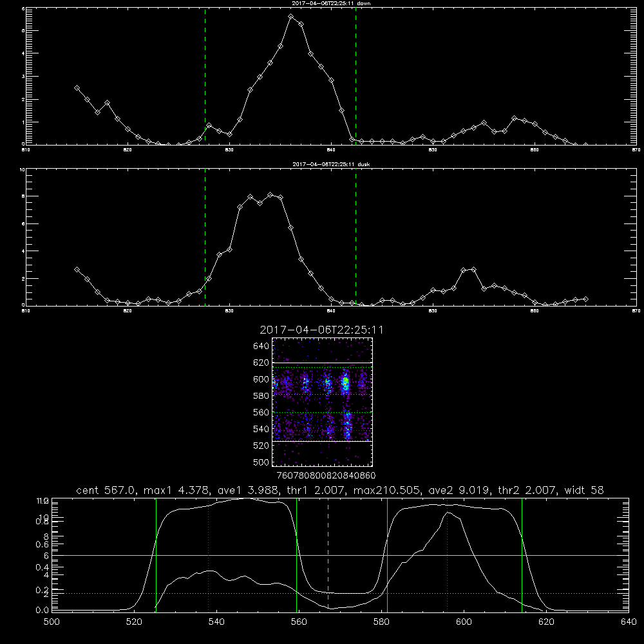Click the timestamp title above the spectral image
This screenshot has height=644, width=644.
click(321, 330)
